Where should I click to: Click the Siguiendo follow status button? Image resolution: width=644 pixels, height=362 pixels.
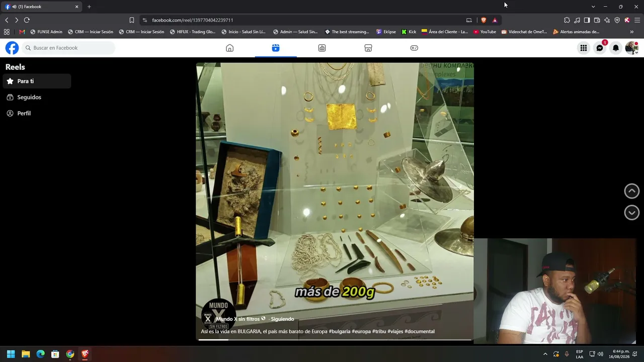(282, 319)
